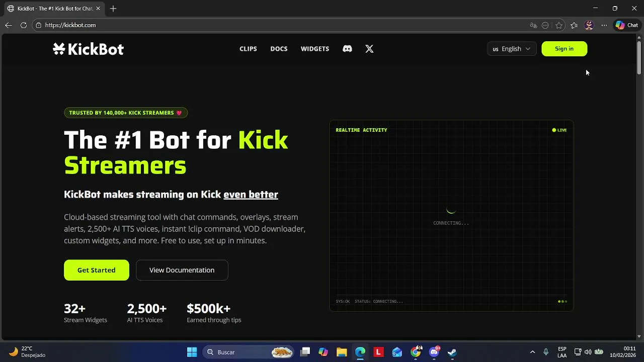Open Discord from the taskbar
The width and height of the screenshot is (644, 362).
tap(434, 352)
